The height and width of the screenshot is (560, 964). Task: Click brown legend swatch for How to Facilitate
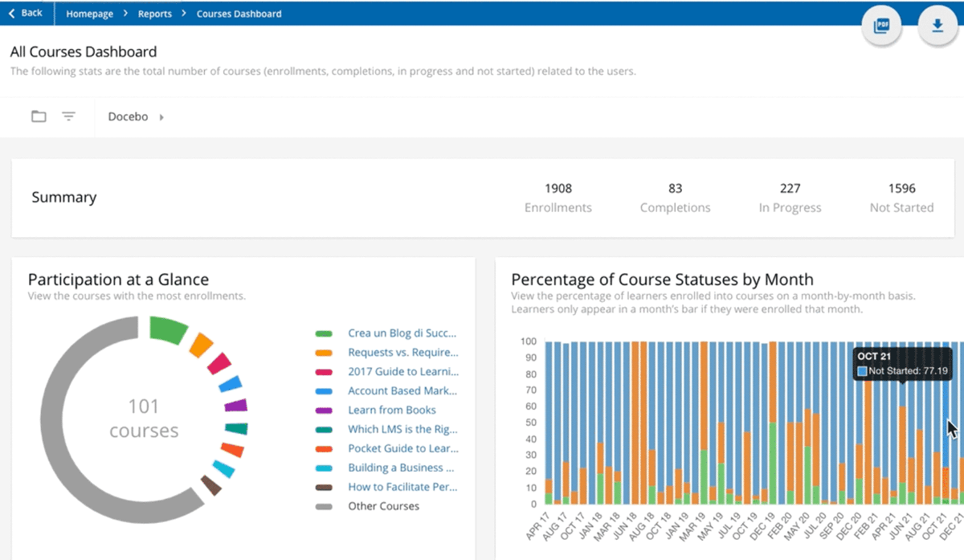(x=324, y=488)
